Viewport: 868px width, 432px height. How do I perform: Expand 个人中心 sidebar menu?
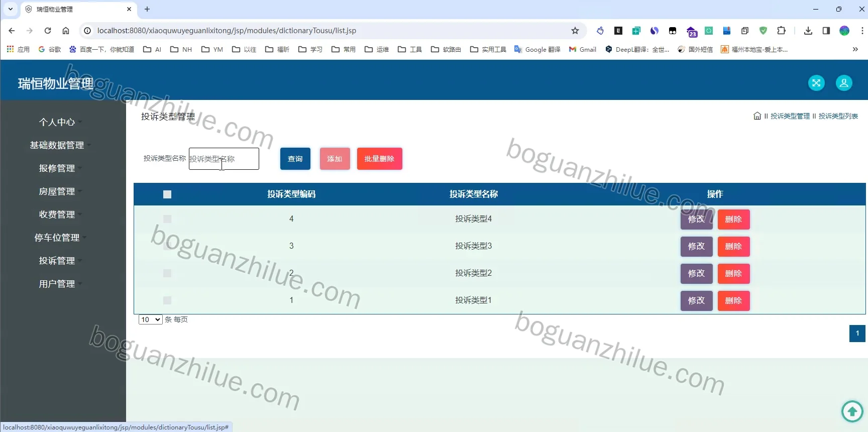pos(57,122)
